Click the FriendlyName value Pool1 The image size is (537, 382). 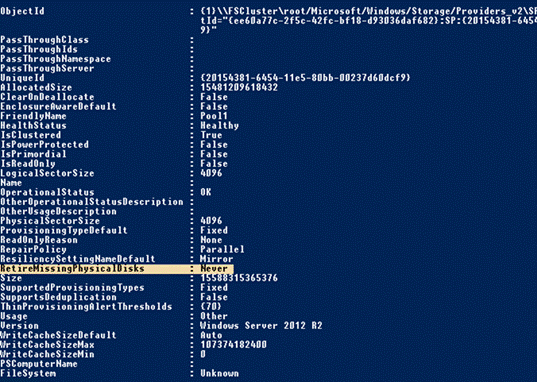click(x=214, y=116)
